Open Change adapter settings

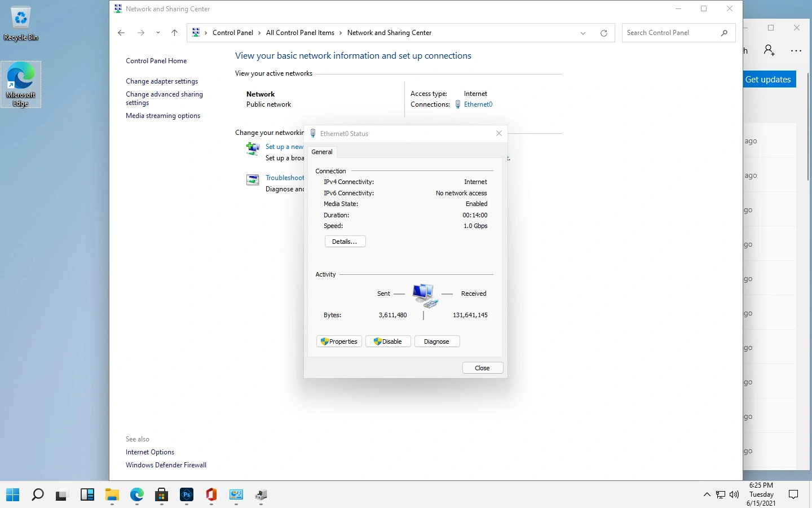[x=162, y=81]
